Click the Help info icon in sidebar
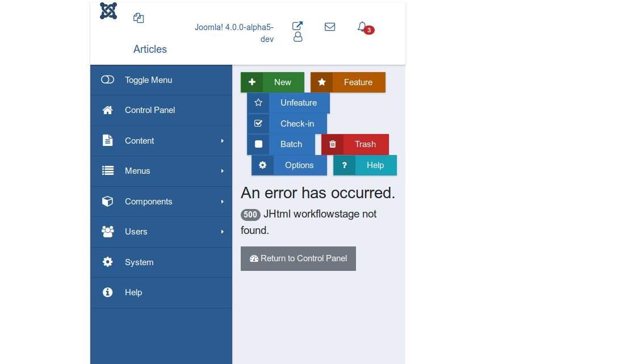The image size is (641, 364). pos(107,292)
